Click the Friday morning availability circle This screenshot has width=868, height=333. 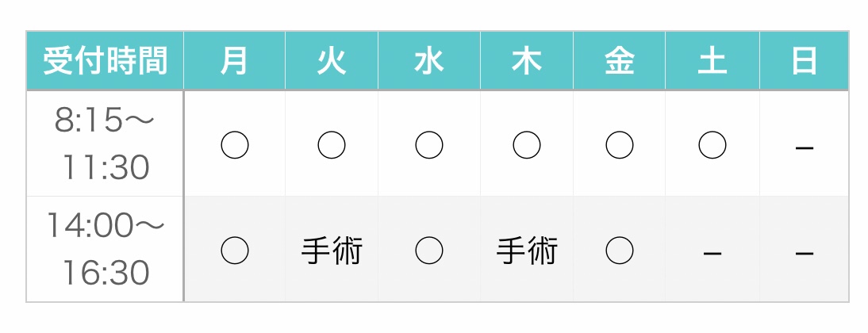tap(620, 144)
